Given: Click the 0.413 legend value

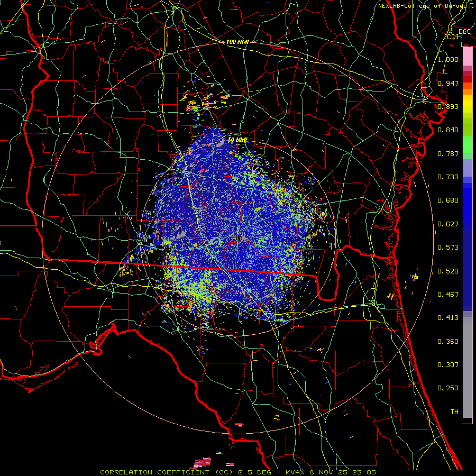Looking at the screenshot, I should 448,318.
